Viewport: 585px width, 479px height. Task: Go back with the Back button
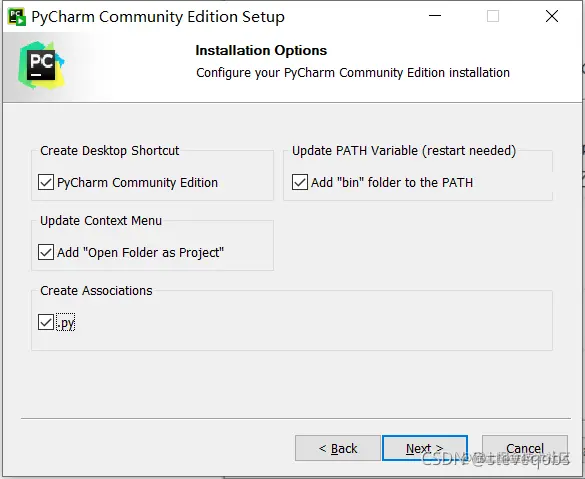pos(338,448)
